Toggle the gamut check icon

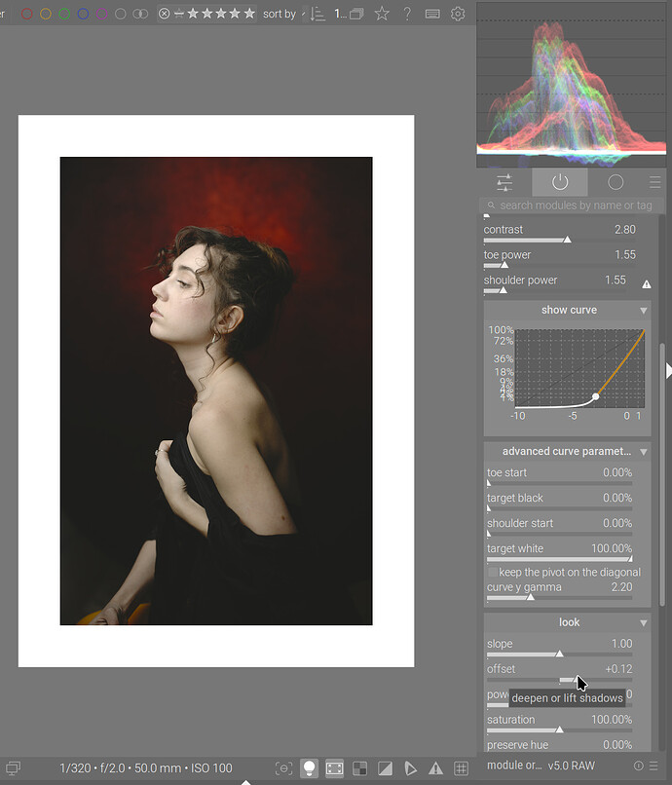[x=410, y=768]
